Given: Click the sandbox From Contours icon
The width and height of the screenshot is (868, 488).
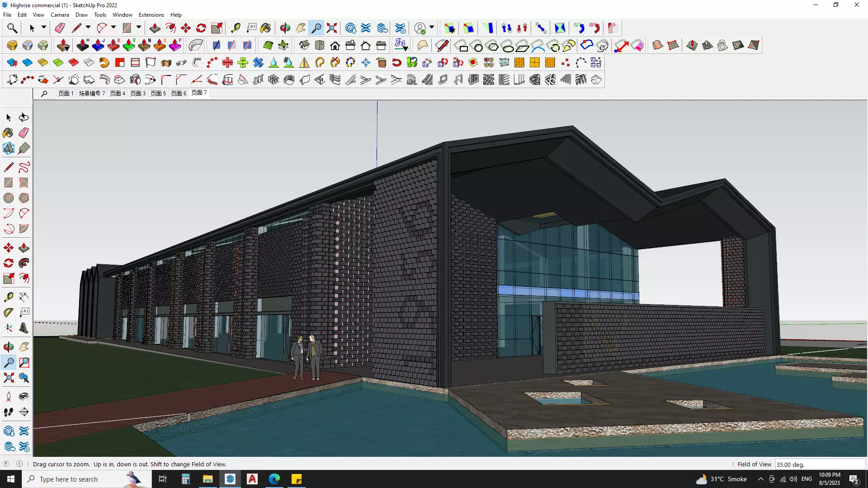Looking at the screenshot, I should (x=658, y=45).
